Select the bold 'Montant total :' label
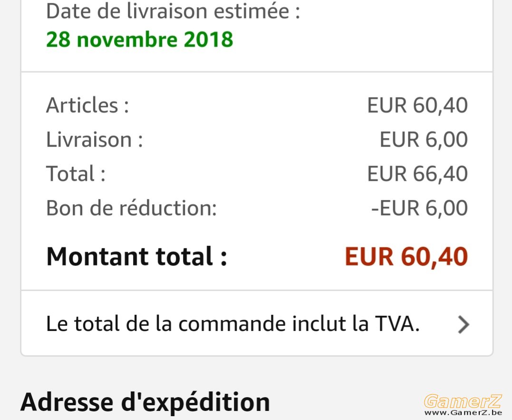Image resolution: width=512 pixels, height=420 pixels. point(136,256)
